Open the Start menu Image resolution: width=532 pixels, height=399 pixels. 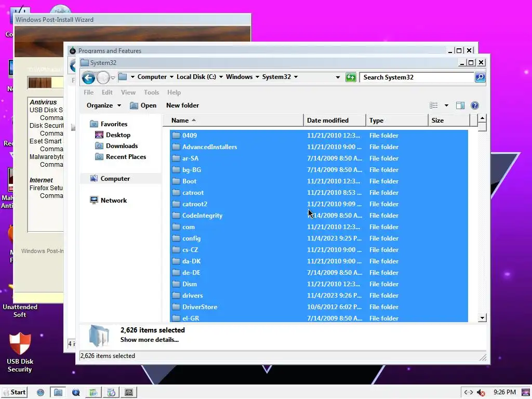coord(14,392)
